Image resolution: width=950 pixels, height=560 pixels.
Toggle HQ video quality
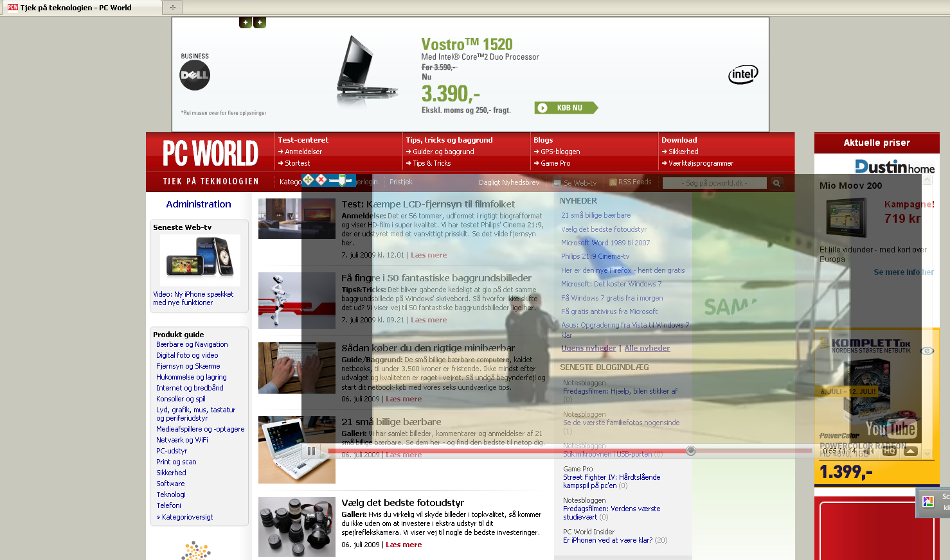pos(890,451)
